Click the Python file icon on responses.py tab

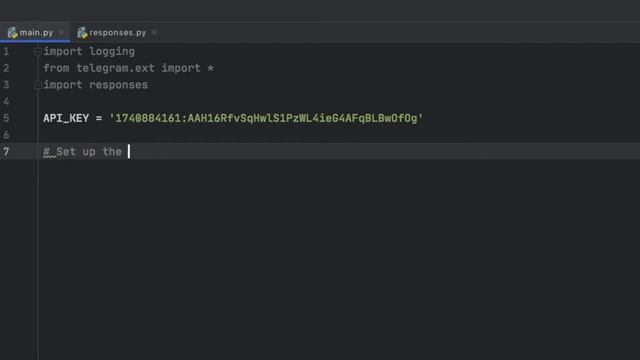pos(82,33)
